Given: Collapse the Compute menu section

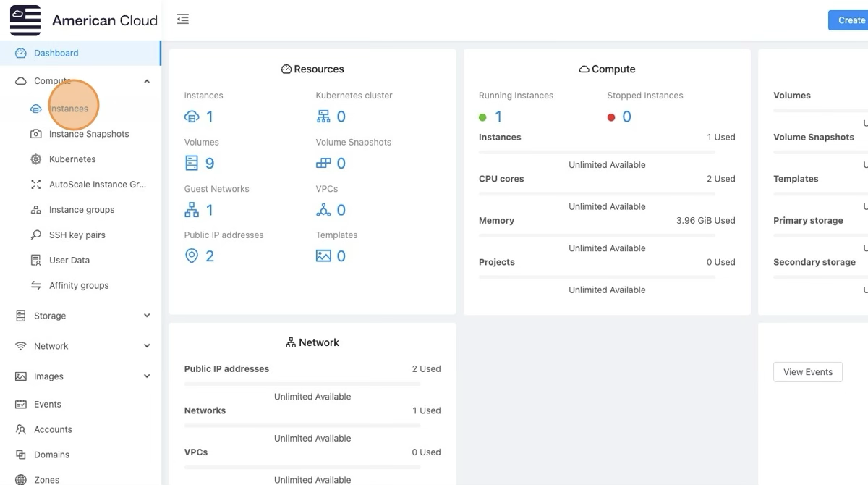Looking at the screenshot, I should point(147,81).
